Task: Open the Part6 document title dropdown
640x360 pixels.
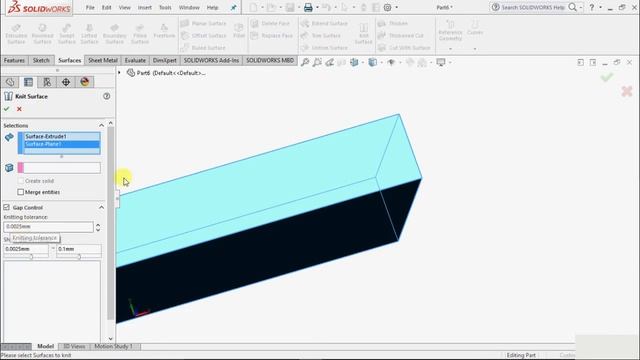Action: coord(444,7)
